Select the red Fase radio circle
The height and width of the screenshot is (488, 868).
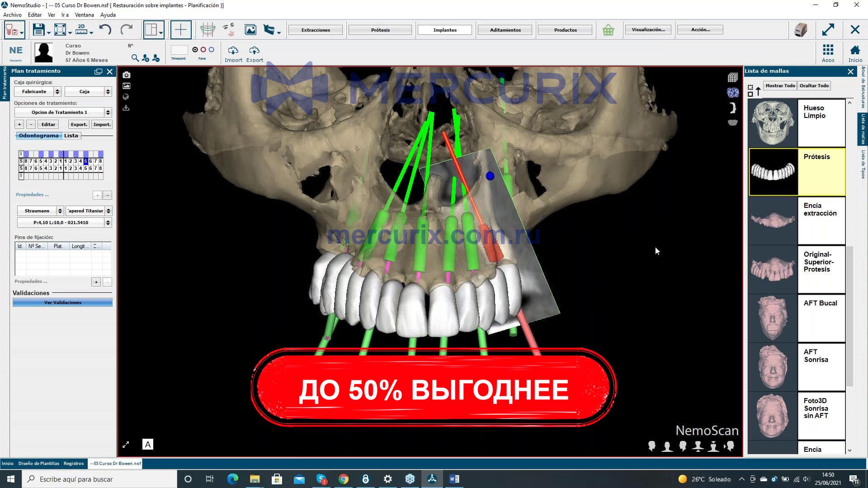pyautogui.click(x=203, y=50)
